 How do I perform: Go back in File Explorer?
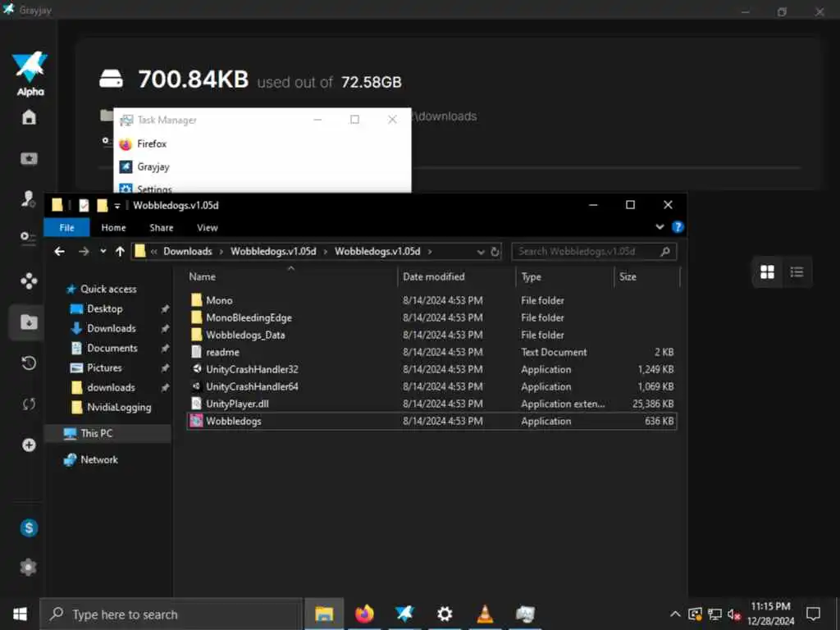point(59,251)
